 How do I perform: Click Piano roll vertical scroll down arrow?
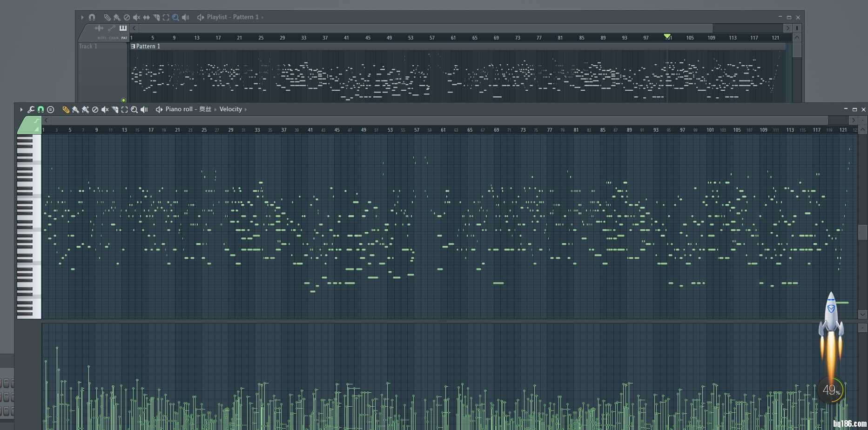click(862, 315)
